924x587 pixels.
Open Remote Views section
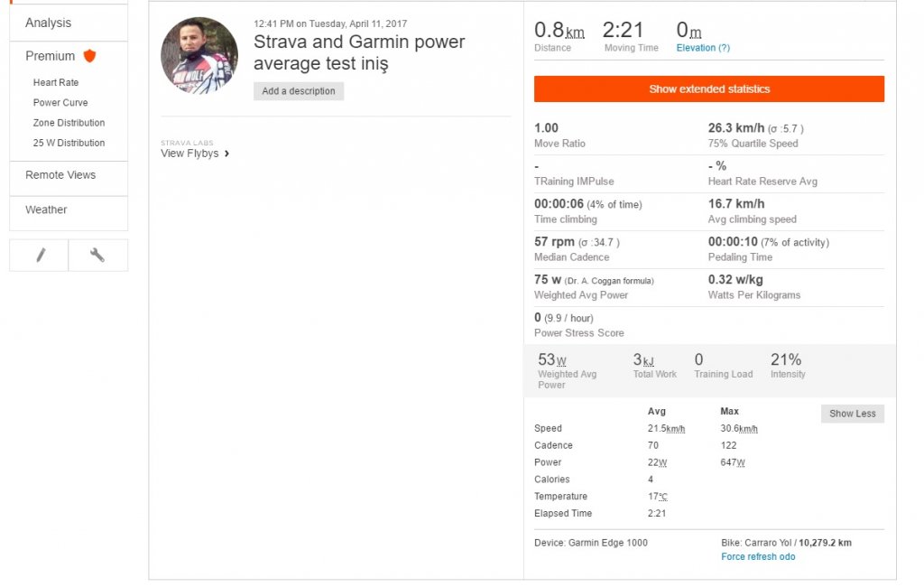point(60,175)
